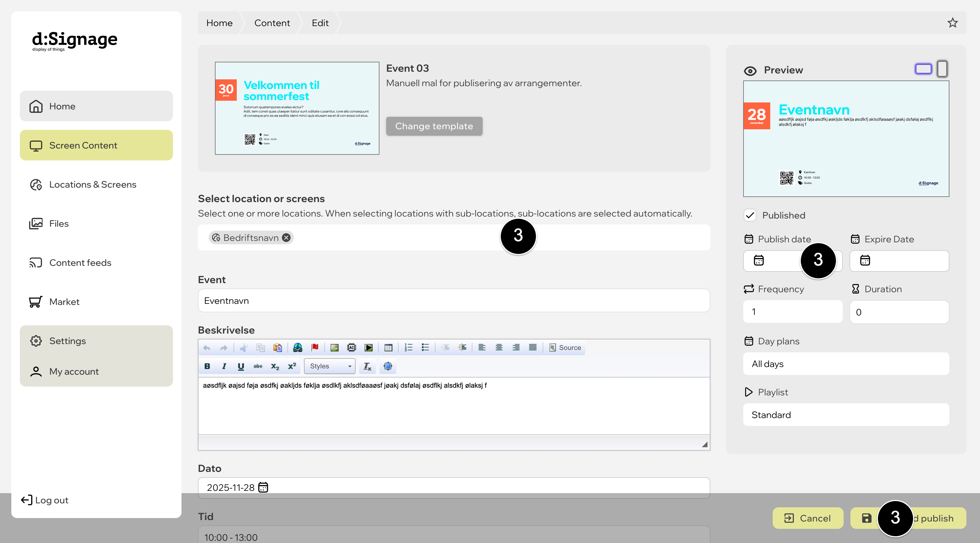Click the Change template button
This screenshot has width=980, height=543.
(x=434, y=126)
